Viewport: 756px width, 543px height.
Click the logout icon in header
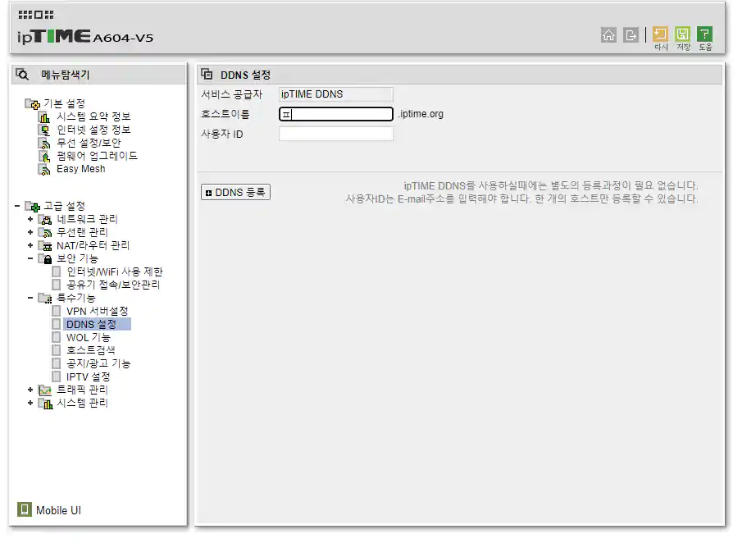pyautogui.click(x=631, y=34)
